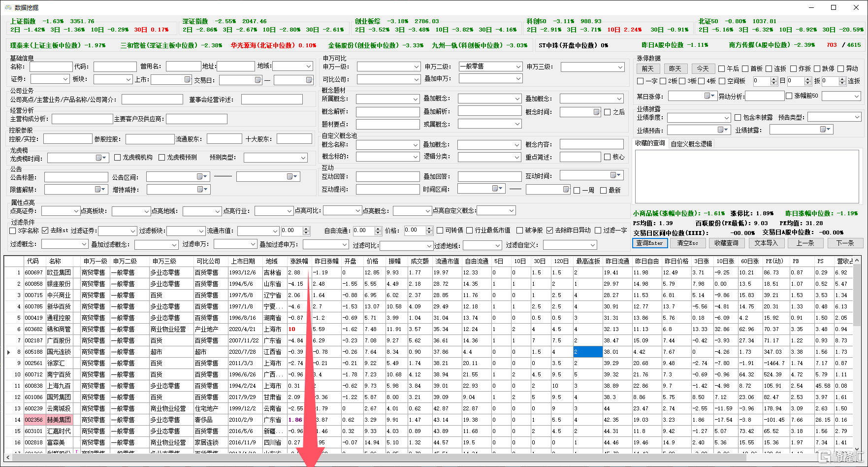Open calendar for 公告区间 start date
Image resolution: width=868 pixels, height=467 pixels.
tap(202, 176)
